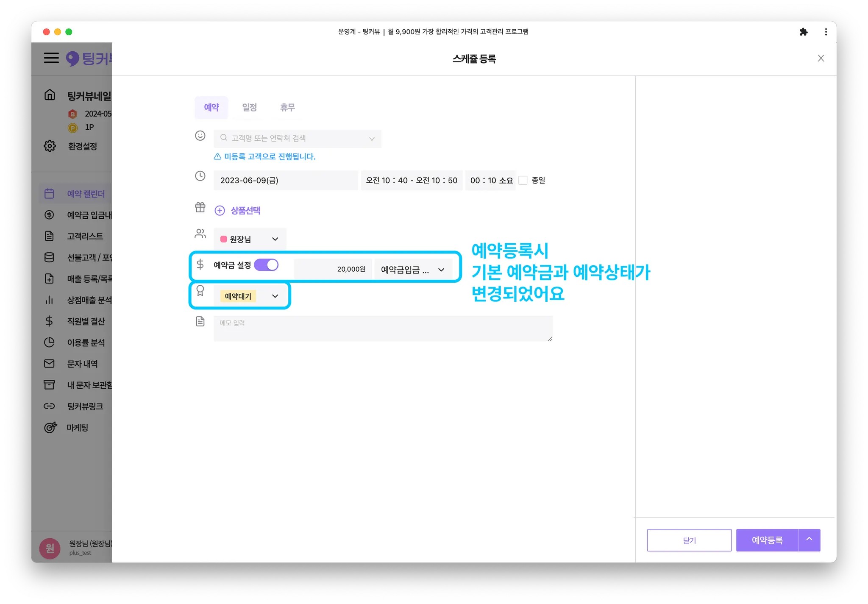Click the hamburger menu icon
This screenshot has height=604, width=868.
(x=51, y=58)
